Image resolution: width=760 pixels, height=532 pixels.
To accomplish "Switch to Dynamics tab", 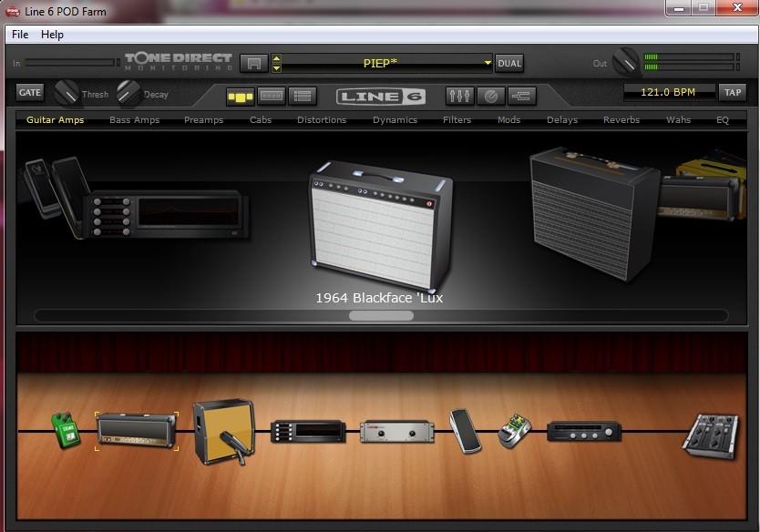I will [395, 119].
